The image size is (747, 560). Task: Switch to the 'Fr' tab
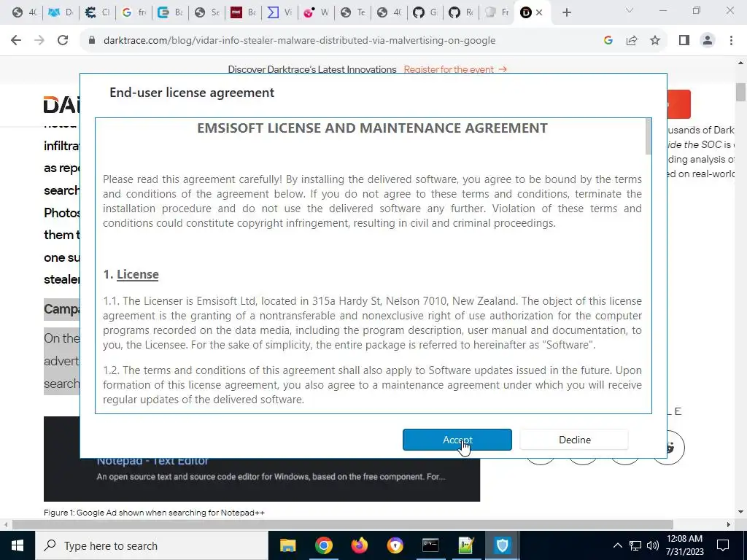(498, 12)
